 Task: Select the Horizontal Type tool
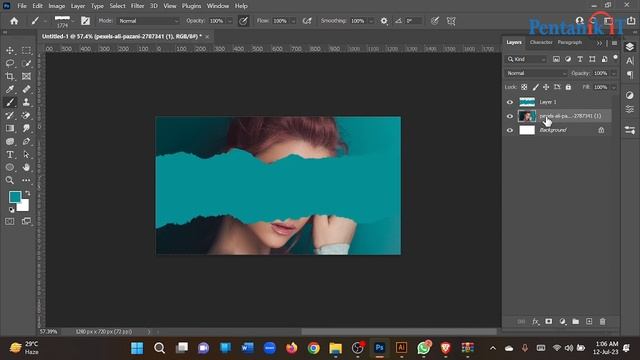coord(10,154)
